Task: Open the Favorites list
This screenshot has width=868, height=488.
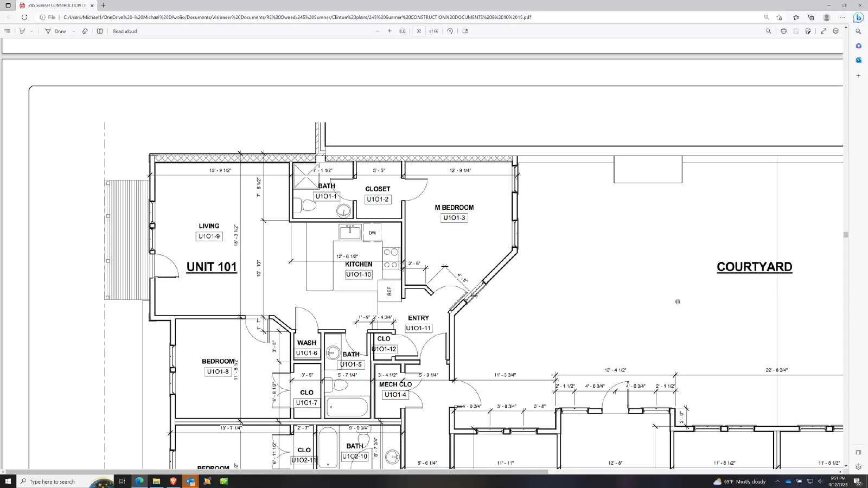Action: pos(796,17)
